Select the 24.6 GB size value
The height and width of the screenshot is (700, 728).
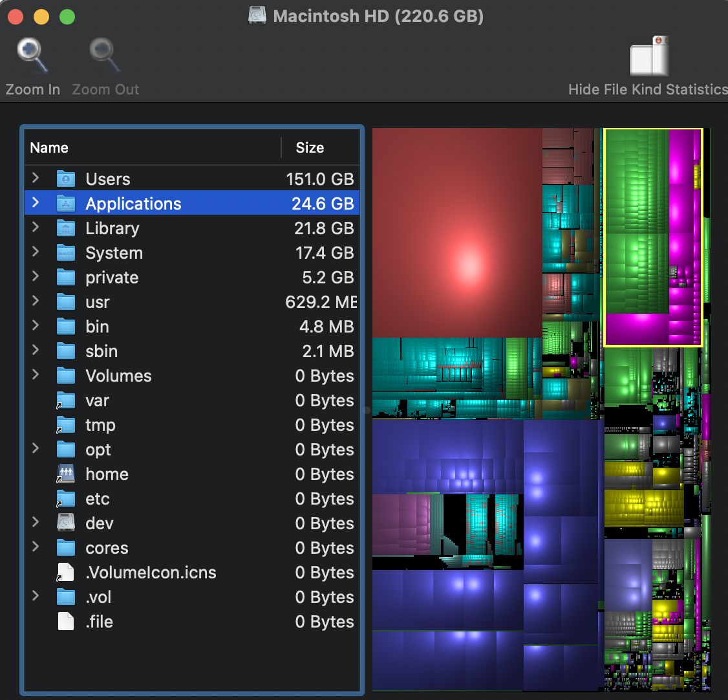point(323,203)
